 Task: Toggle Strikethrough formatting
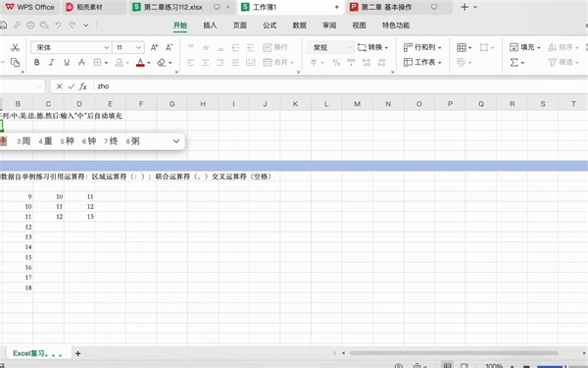pos(81,63)
